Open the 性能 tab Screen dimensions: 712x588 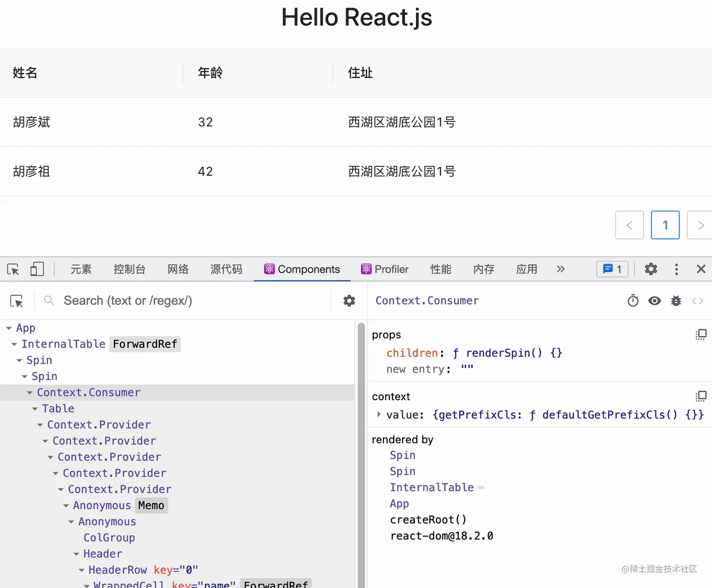(x=441, y=269)
